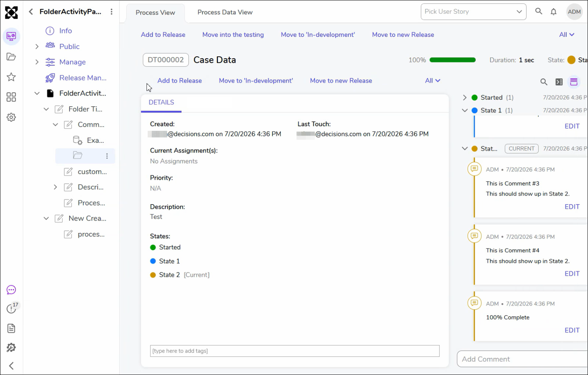The height and width of the screenshot is (375, 588).
Task: Click the search icon beside the notification bell
Action: 539,11
